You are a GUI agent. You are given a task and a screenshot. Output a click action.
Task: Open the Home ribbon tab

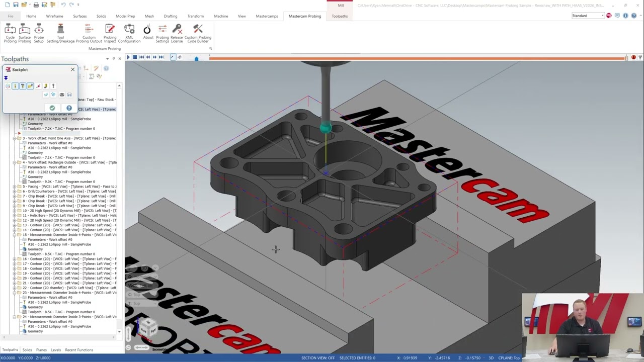point(31,16)
